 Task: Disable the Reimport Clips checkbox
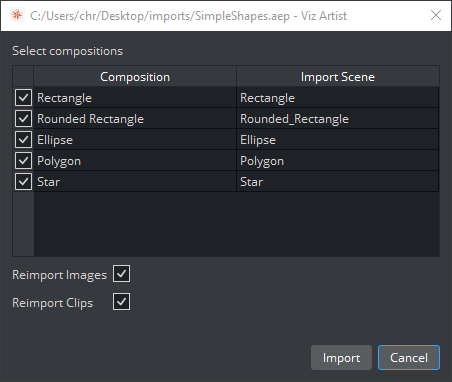click(121, 302)
